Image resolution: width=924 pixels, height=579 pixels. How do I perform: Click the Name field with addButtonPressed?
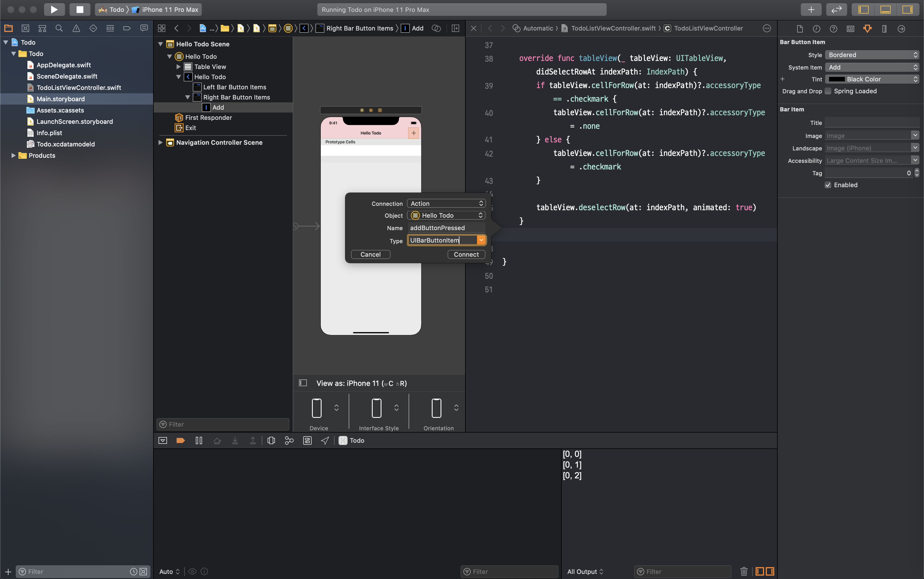(x=446, y=228)
